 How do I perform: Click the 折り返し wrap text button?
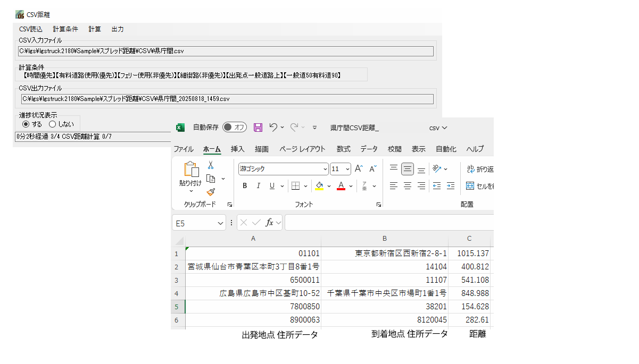tap(480, 170)
